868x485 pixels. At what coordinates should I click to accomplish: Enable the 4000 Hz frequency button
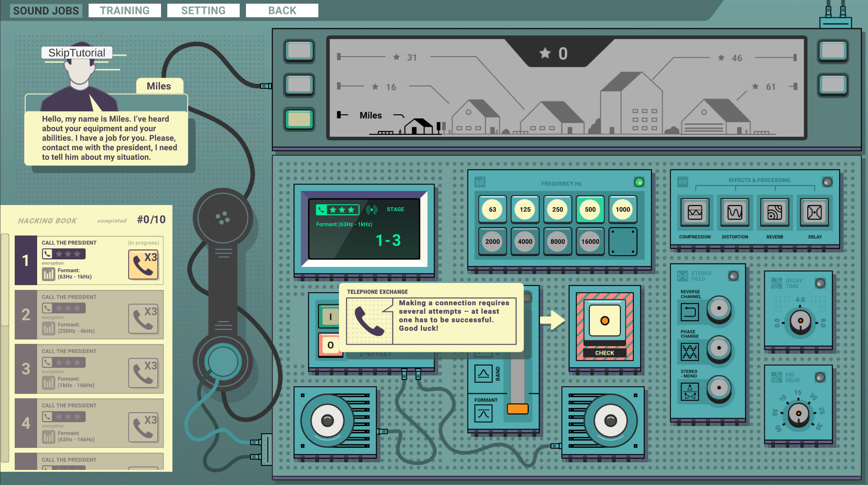(525, 241)
